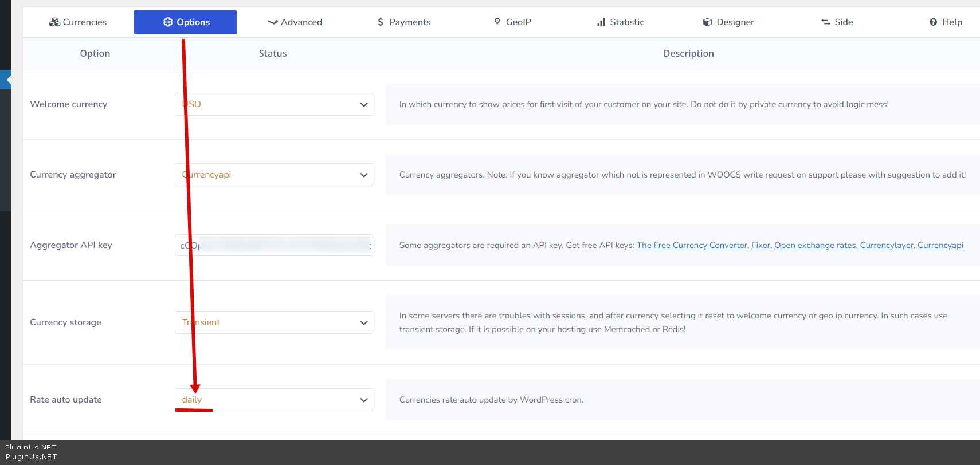Viewport: 980px width, 465px height.
Task: Click the Designer cube icon
Action: click(707, 22)
